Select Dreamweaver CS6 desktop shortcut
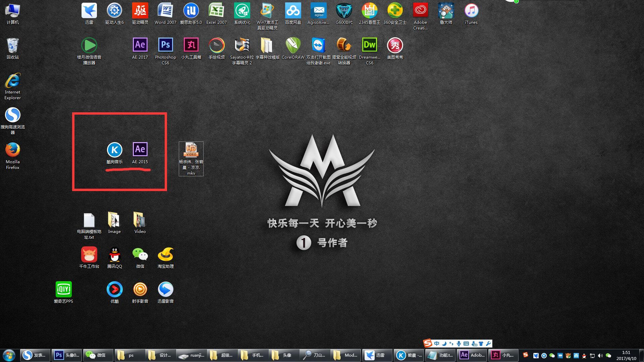The width and height of the screenshot is (644, 362). click(369, 51)
